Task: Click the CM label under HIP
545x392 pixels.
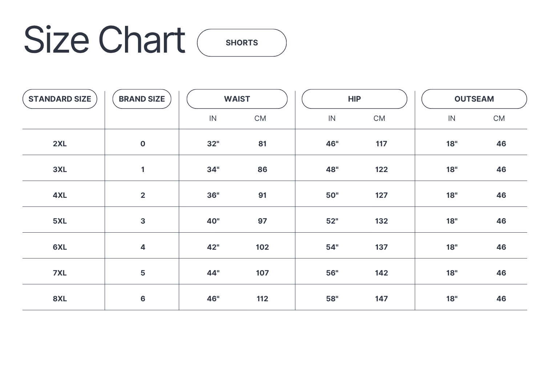Action: click(379, 118)
